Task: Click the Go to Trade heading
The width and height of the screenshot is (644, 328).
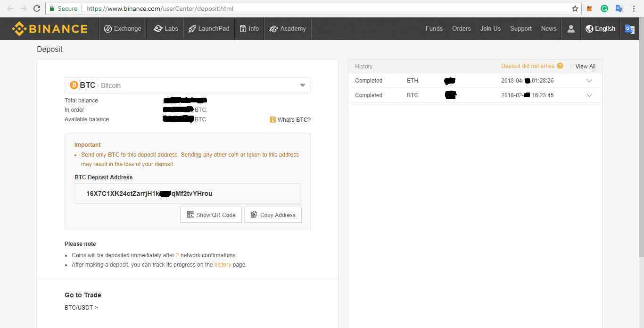Action: click(x=83, y=295)
